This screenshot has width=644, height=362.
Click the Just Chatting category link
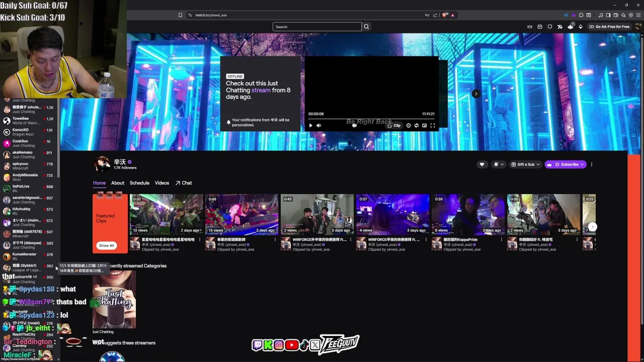[x=103, y=332]
